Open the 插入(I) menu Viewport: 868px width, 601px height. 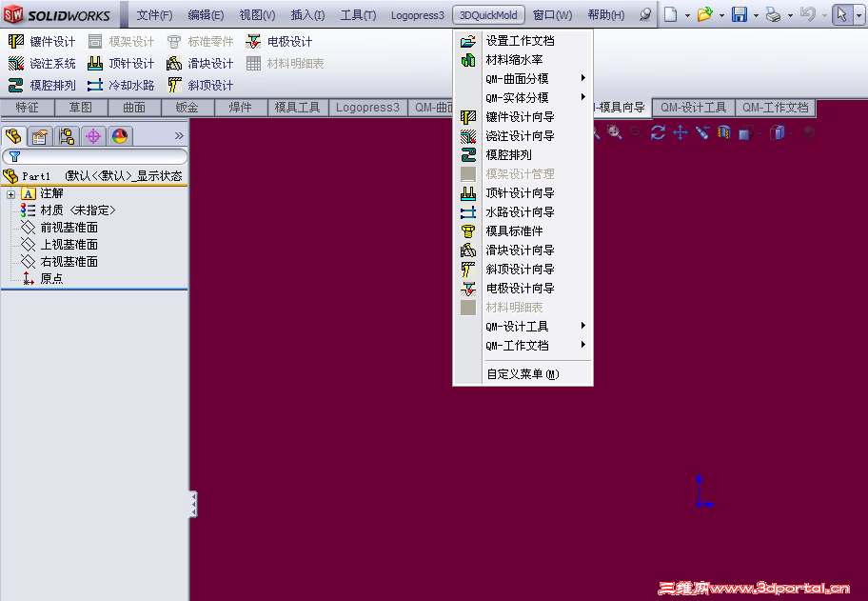pyautogui.click(x=307, y=15)
